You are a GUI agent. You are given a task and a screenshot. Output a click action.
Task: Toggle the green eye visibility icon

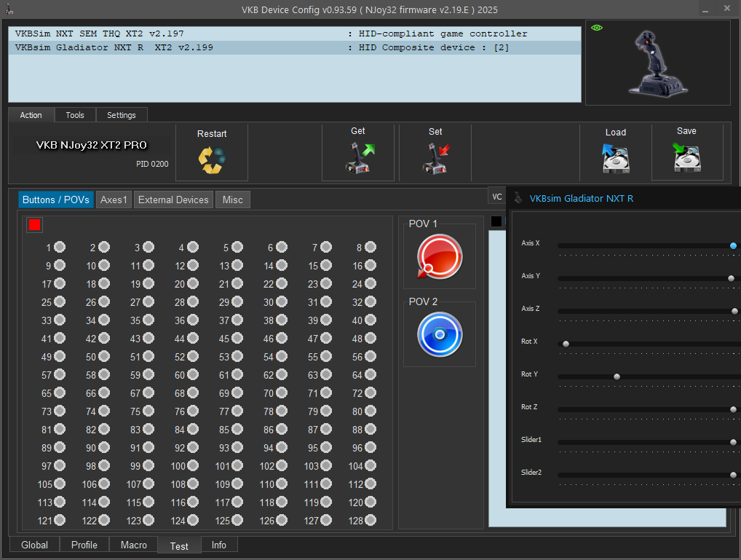[x=597, y=28]
